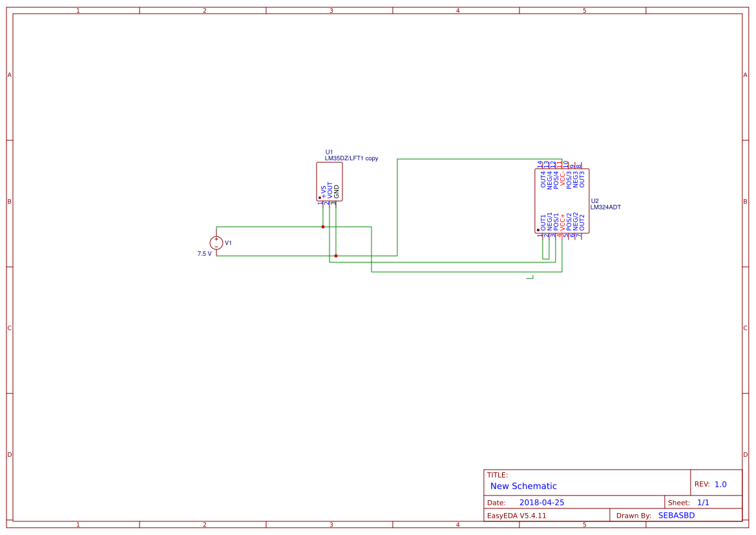Select the "VOUT" pin label on U1
The image size is (756, 535).
[x=330, y=190]
